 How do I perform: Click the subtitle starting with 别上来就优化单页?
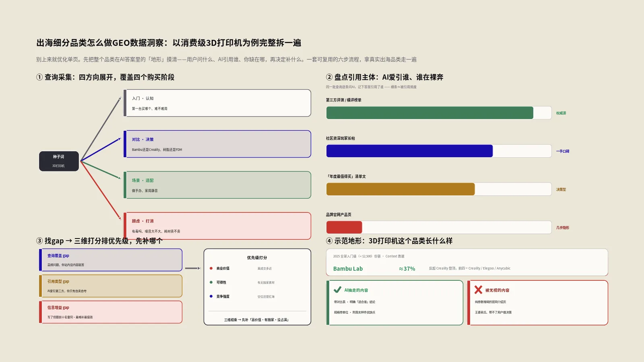(x=226, y=60)
